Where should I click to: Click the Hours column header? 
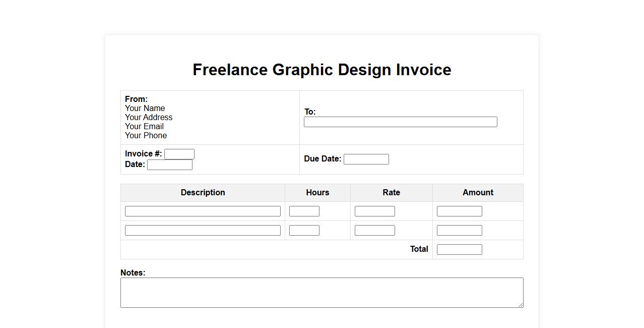click(x=317, y=193)
